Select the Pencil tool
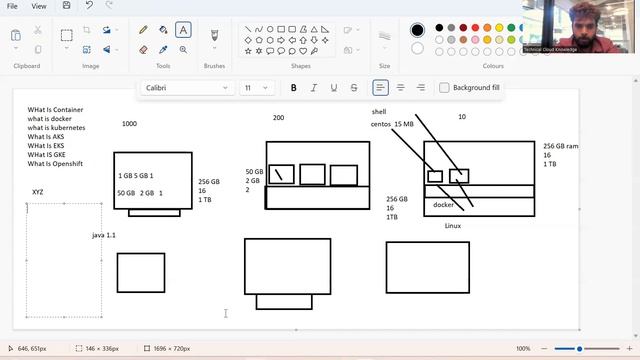Viewport: 640px width, 360px height. [x=143, y=30]
